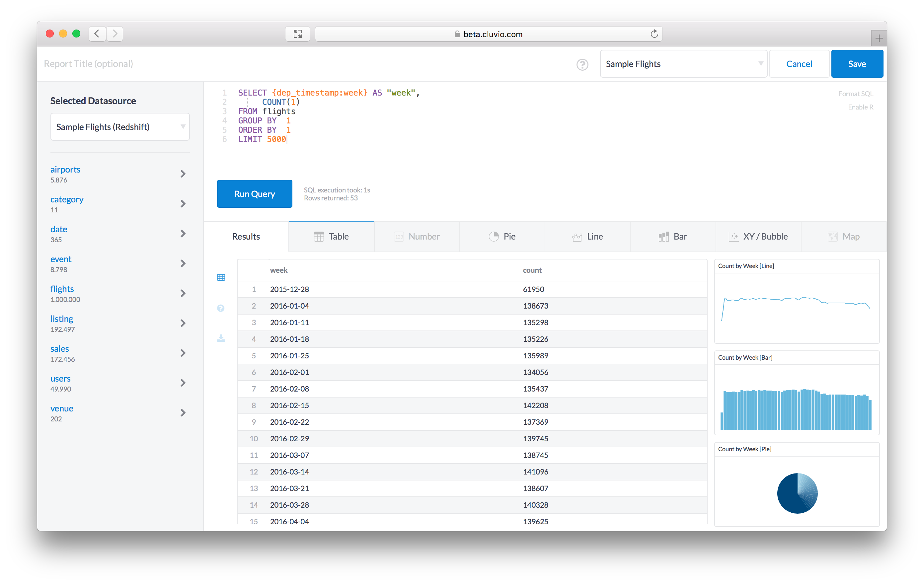
Task: Click the browser reload page icon
Action: tap(654, 34)
